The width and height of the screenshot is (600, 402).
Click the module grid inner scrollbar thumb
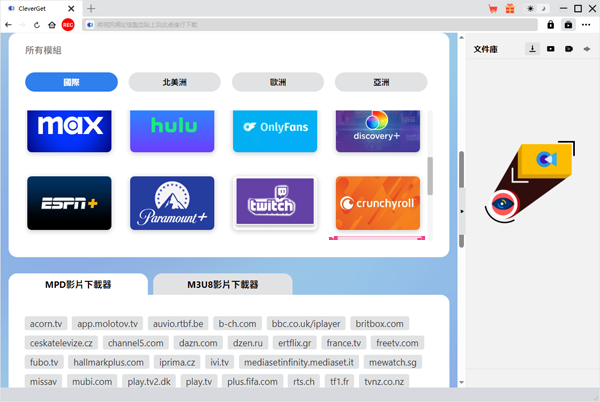point(430,176)
